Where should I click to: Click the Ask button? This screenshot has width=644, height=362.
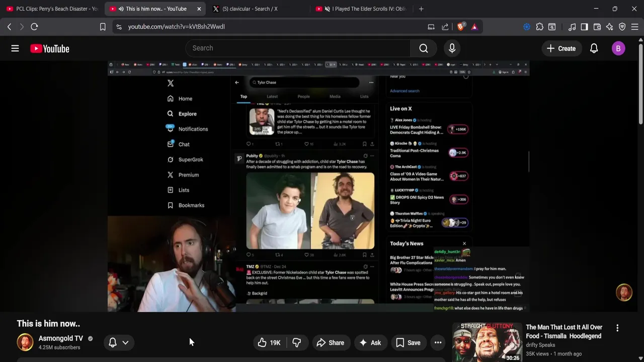[x=370, y=343]
